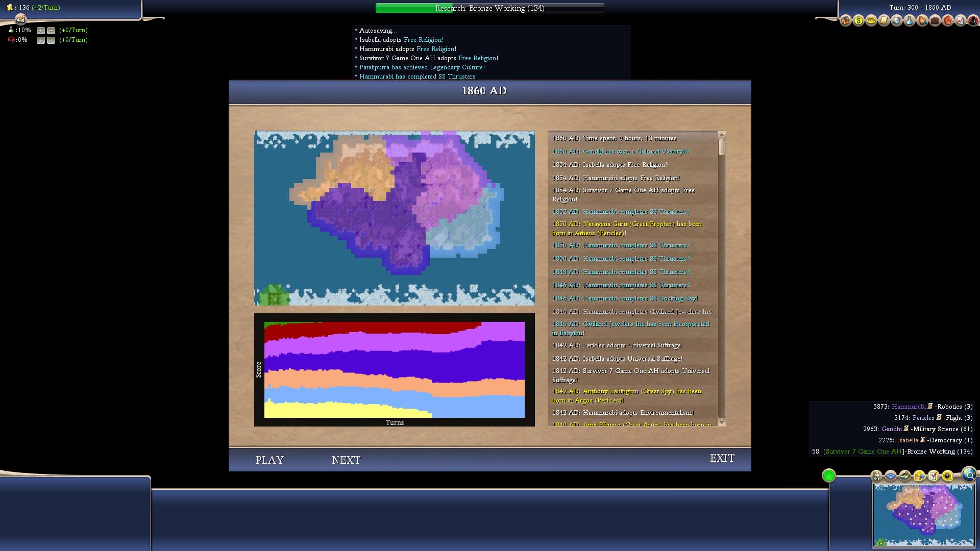Open the event log notepad icon
The height and width of the screenshot is (551, 980).
click(20, 19)
